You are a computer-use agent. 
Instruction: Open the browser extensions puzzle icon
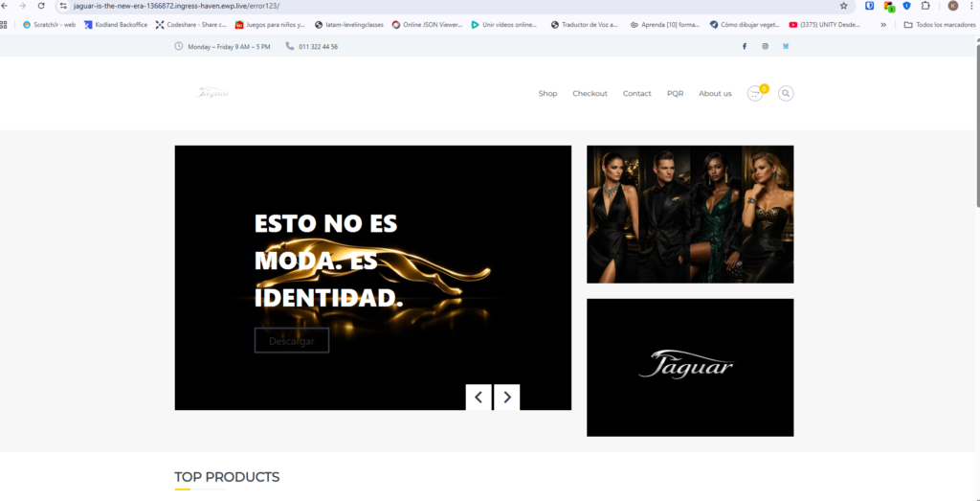pos(925,6)
